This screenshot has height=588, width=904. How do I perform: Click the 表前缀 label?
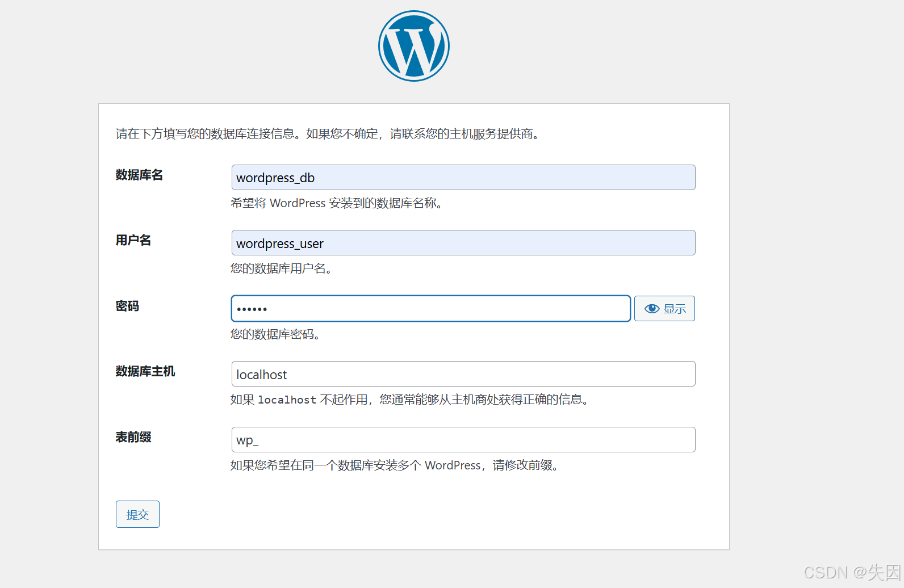133,437
